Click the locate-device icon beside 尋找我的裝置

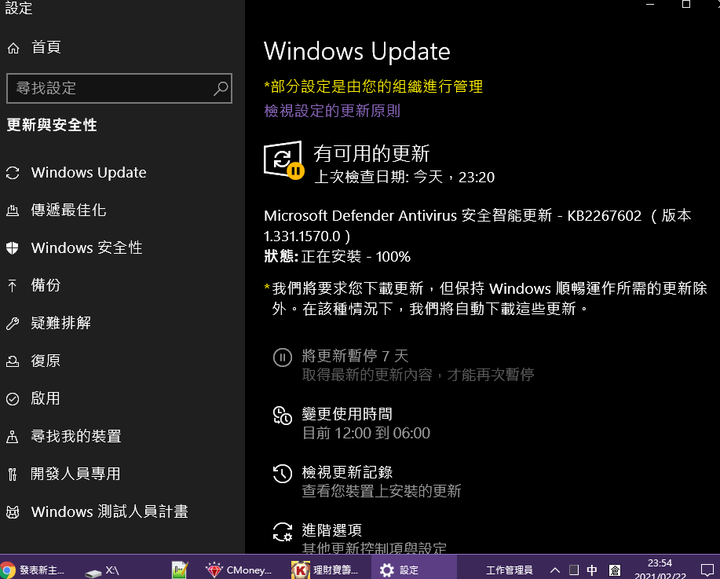point(13,437)
